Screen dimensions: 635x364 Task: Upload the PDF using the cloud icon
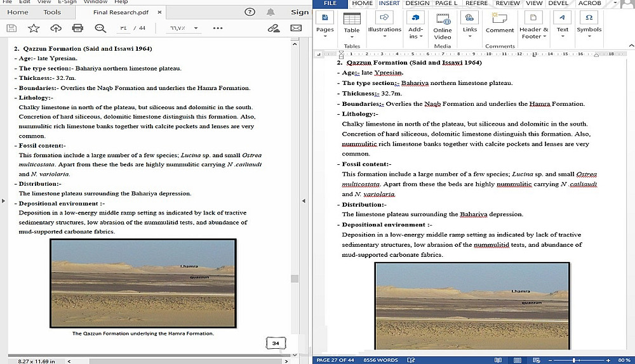(x=56, y=29)
